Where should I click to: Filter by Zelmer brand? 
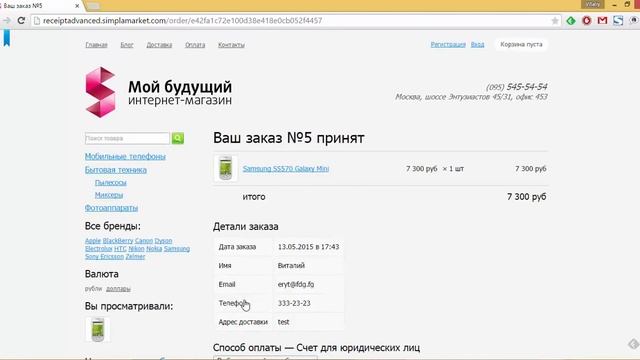click(135, 256)
